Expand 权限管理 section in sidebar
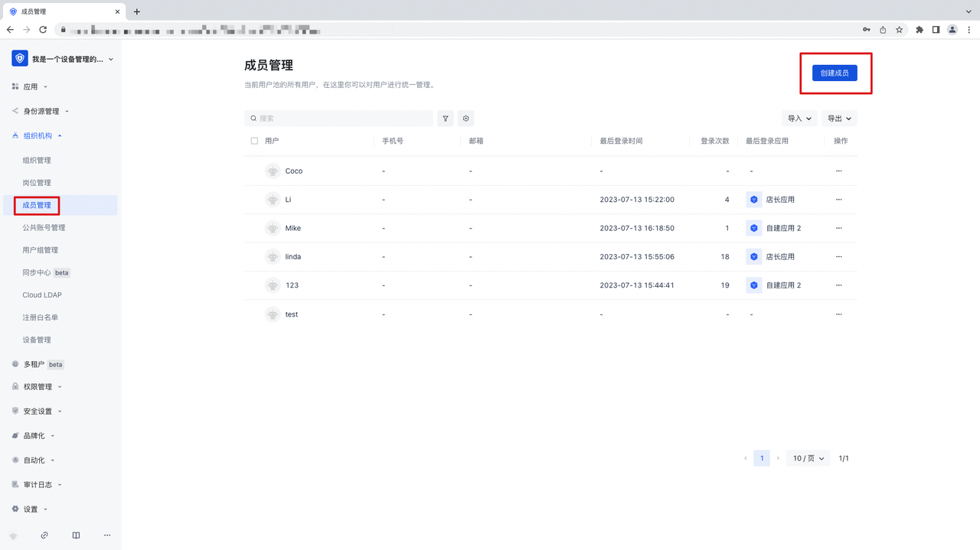 (x=42, y=387)
